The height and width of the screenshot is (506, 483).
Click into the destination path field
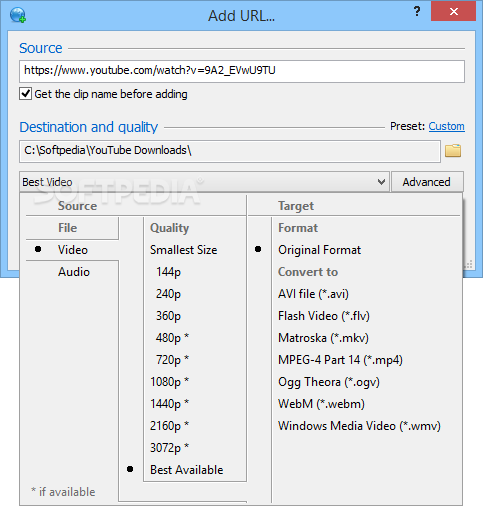click(230, 151)
